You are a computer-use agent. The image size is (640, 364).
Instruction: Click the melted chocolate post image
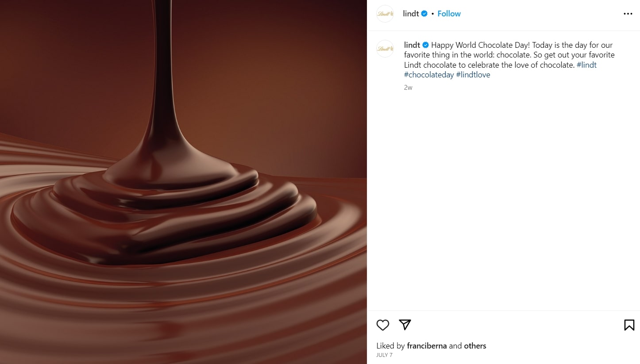(x=183, y=182)
